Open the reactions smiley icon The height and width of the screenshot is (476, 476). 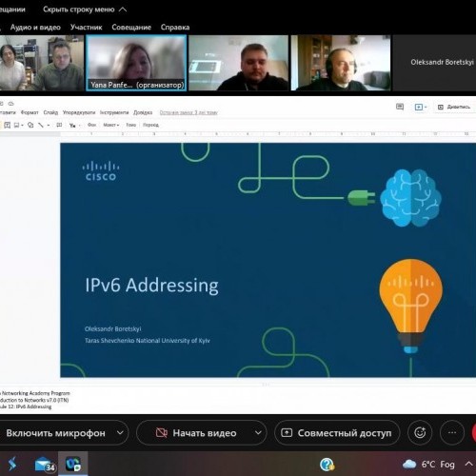(420, 432)
